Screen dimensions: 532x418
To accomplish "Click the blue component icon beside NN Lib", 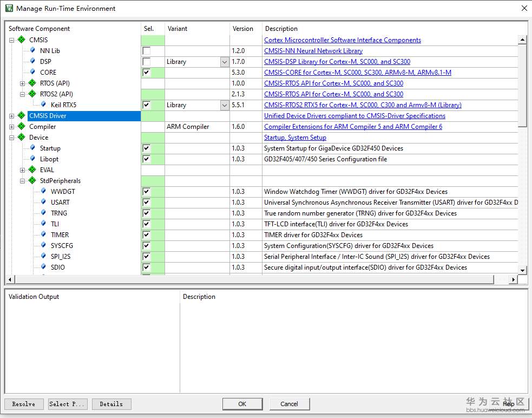I will 32,50.
